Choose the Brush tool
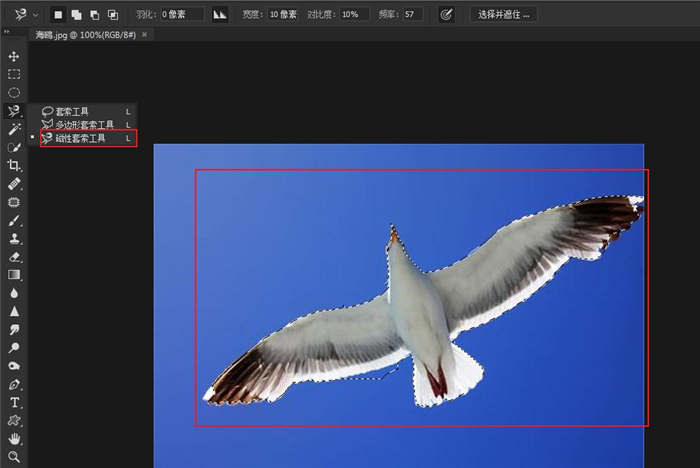This screenshot has width=700, height=468. 14,220
